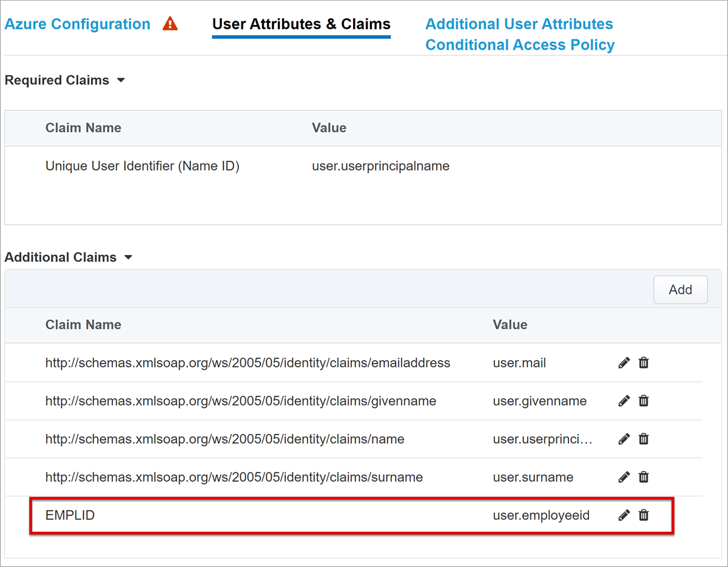728x567 pixels.
Task: Open the Conditional Access Policy tab
Action: pyautogui.click(x=520, y=45)
